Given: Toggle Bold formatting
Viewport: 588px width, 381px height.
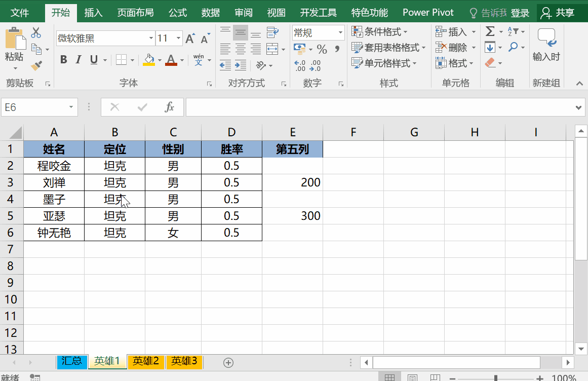Looking at the screenshot, I should coord(64,60).
